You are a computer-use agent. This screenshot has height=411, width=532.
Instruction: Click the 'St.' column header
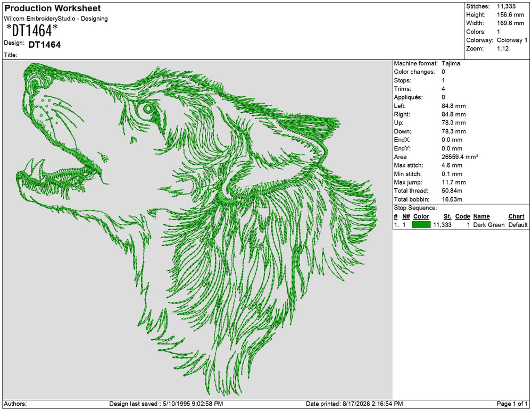pyautogui.click(x=447, y=216)
